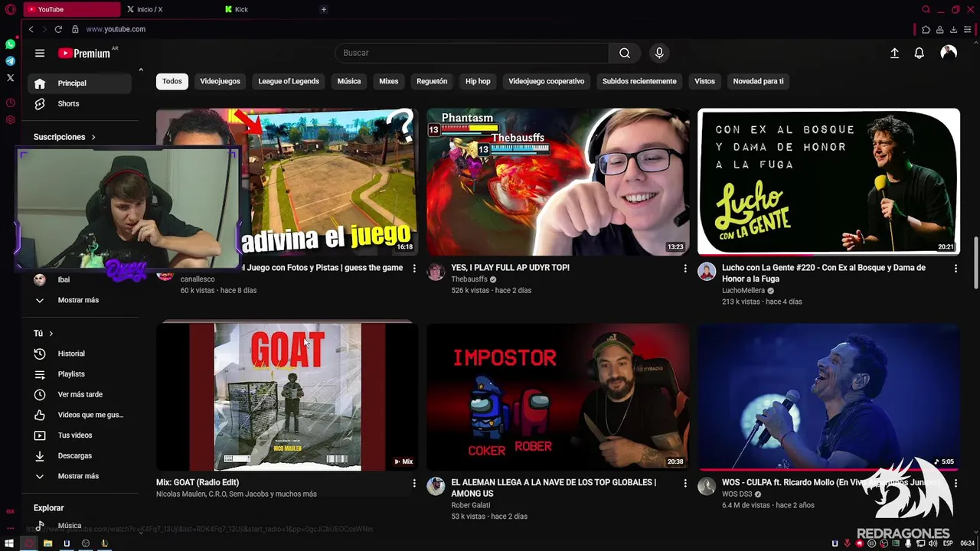This screenshot has height=551, width=980.
Task: Open the account avatar menu
Action: pyautogui.click(x=949, y=52)
